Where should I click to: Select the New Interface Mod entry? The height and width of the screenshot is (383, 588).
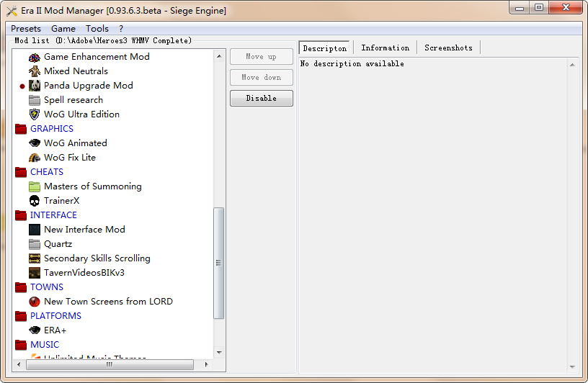84,230
